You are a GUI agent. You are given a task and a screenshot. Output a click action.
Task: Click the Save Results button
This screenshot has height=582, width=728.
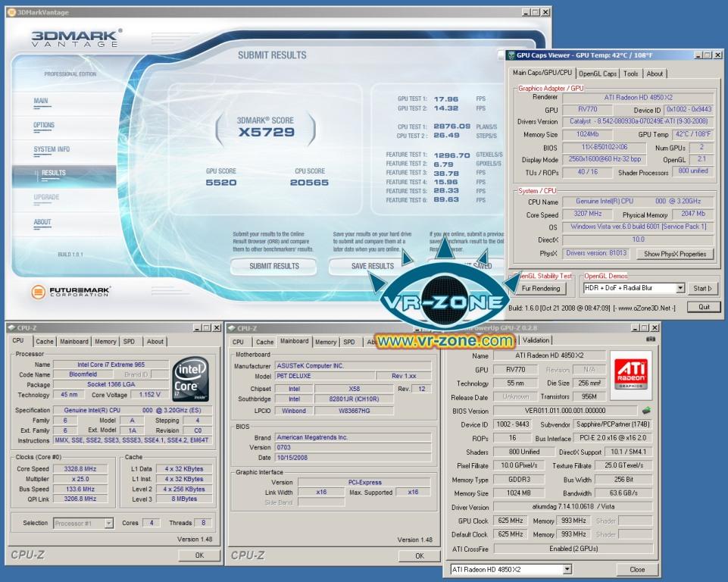(x=373, y=266)
